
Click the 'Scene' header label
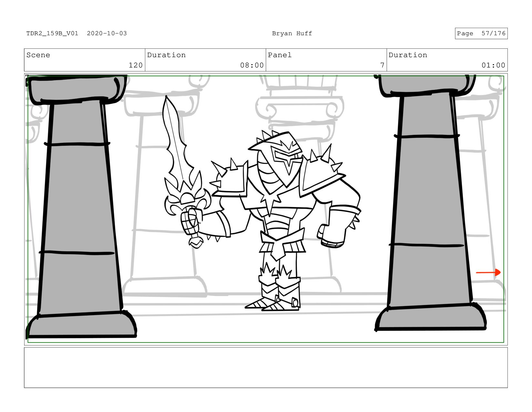click(38, 55)
